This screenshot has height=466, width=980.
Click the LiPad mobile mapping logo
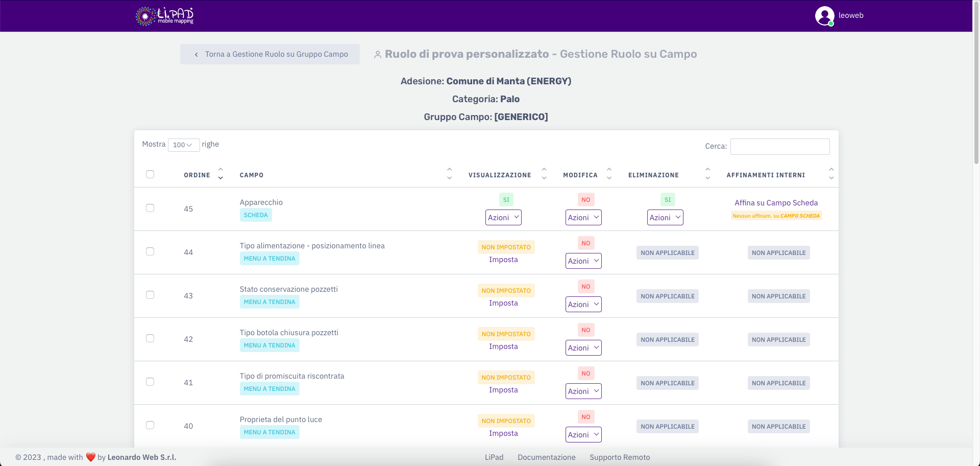pyautogui.click(x=164, y=16)
